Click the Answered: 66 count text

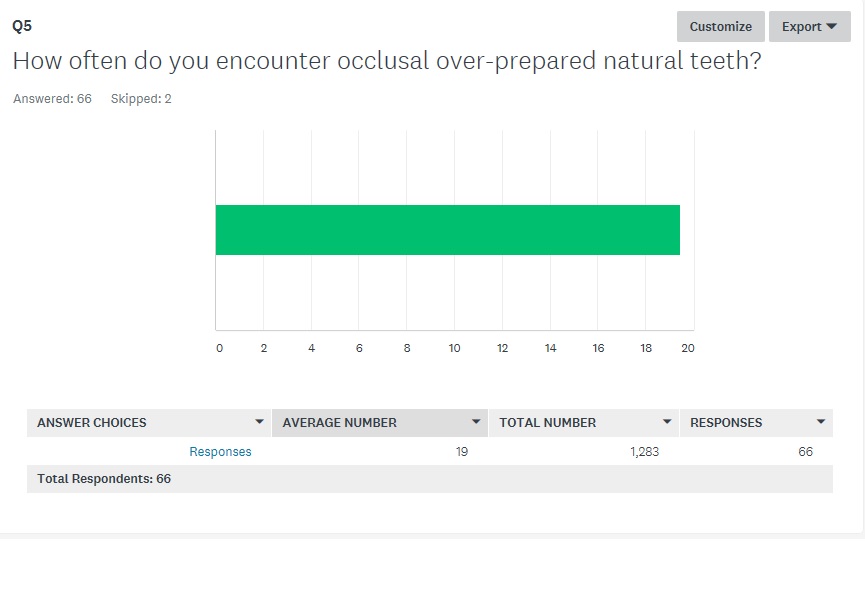pos(52,99)
